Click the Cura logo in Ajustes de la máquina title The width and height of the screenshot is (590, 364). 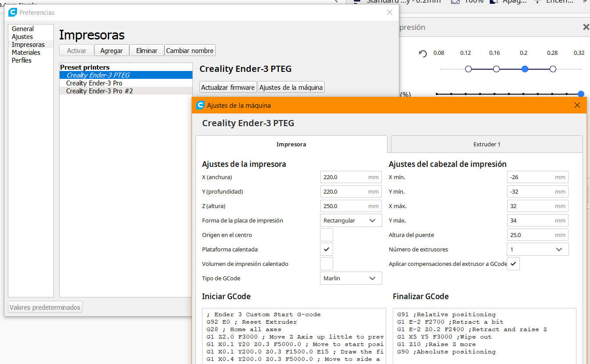pyautogui.click(x=200, y=105)
